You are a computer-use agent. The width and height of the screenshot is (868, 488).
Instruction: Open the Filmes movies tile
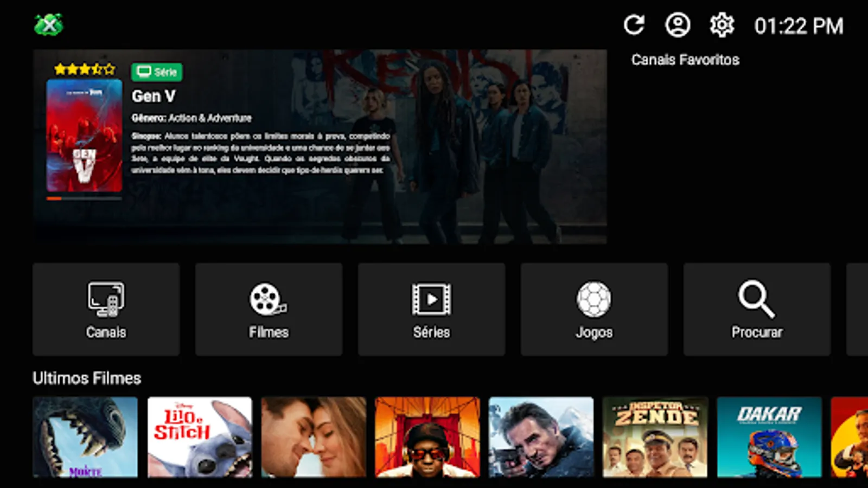[269, 310]
